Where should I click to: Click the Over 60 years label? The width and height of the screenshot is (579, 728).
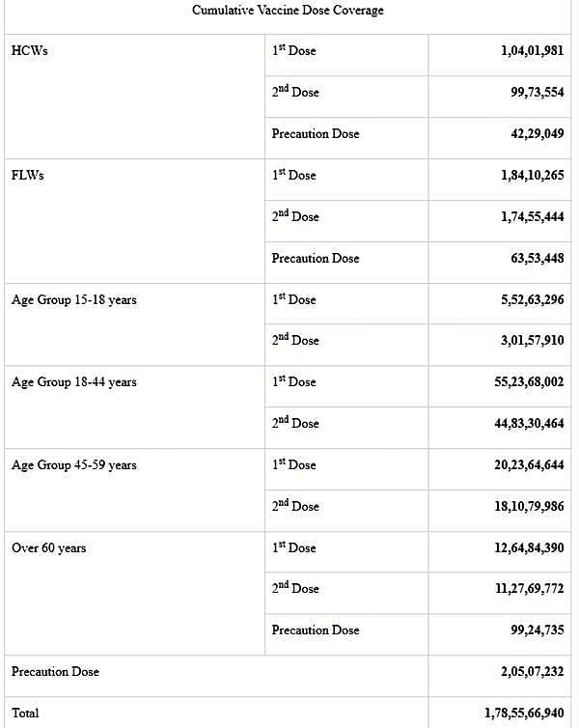tap(49, 548)
